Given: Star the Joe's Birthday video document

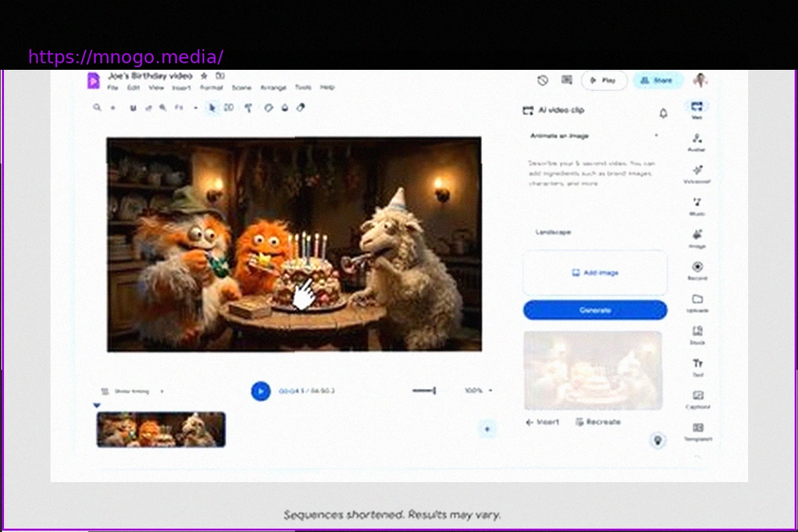Looking at the screenshot, I should point(204,76).
